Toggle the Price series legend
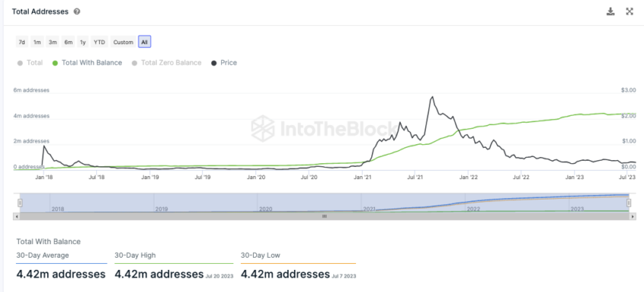This screenshot has height=292, width=644. point(224,63)
